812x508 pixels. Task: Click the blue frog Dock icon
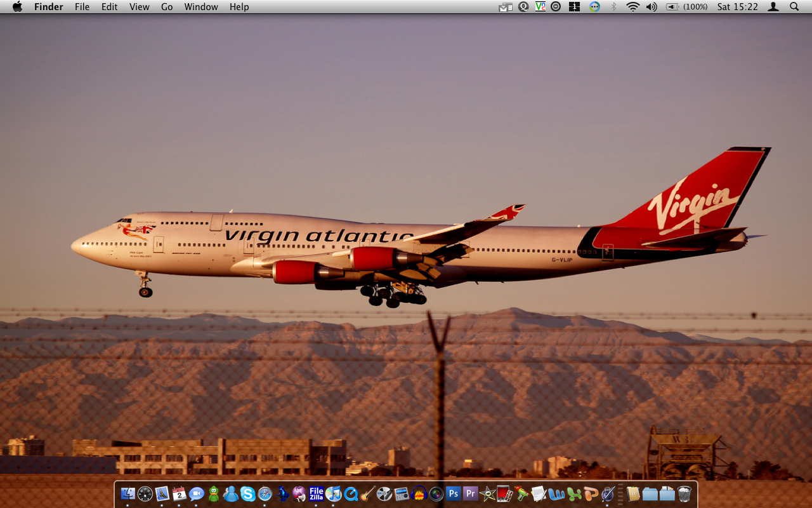(x=282, y=493)
